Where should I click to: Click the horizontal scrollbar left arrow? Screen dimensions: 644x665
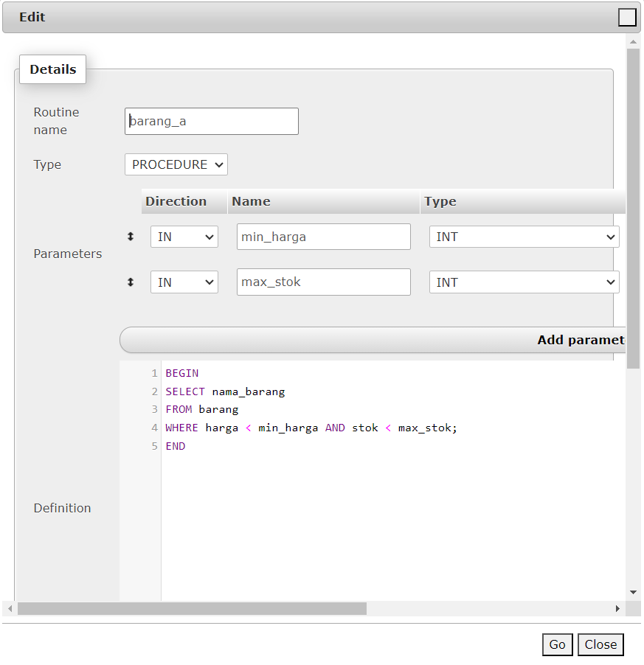[x=10, y=608]
